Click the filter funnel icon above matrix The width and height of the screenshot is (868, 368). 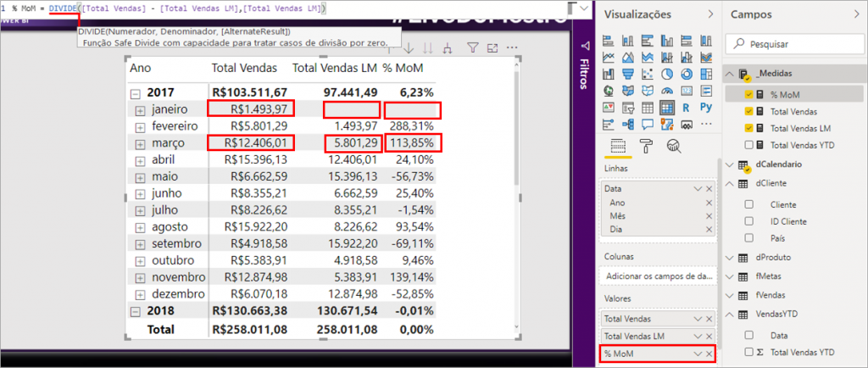pyautogui.click(x=472, y=49)
